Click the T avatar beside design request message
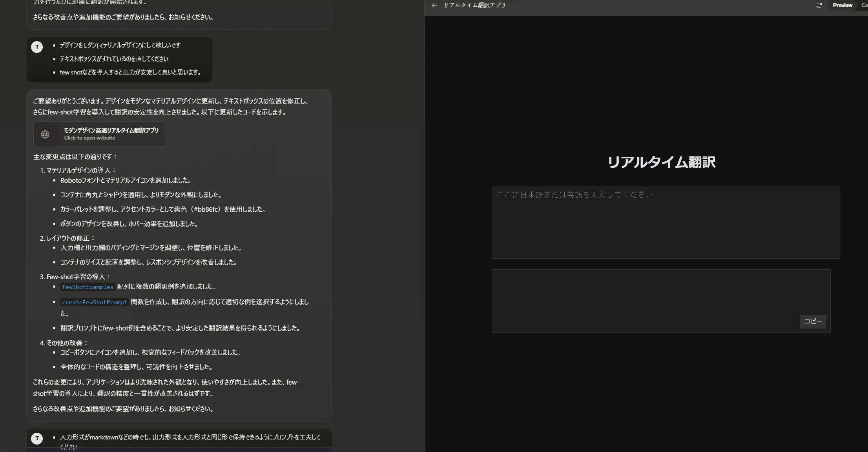The height and width of the screenshot is (452, 868). 37,47
